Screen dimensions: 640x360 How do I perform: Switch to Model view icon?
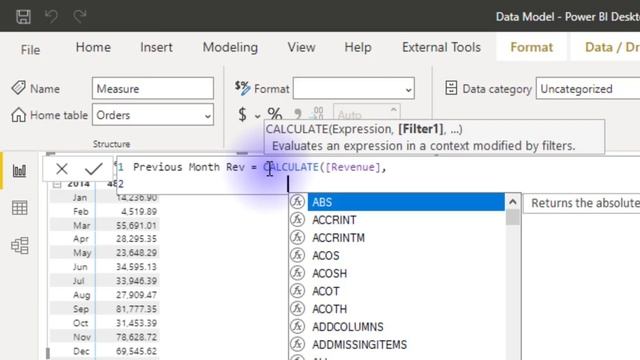coord(20,245)
